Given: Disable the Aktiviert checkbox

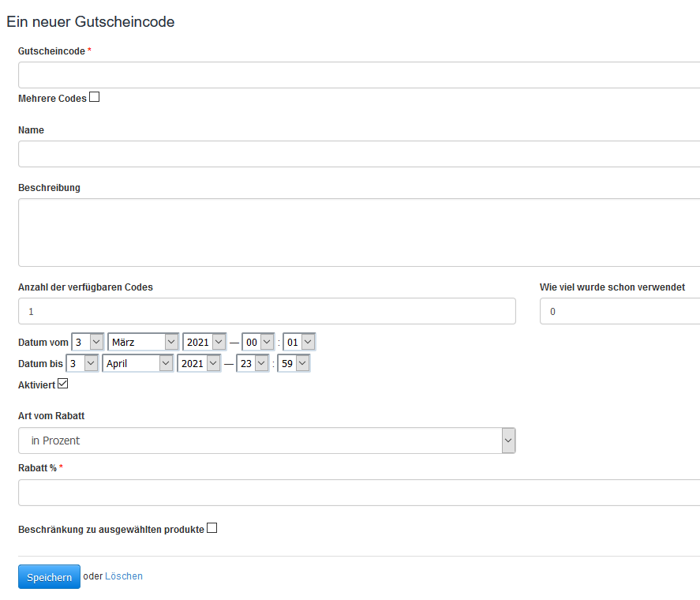Looking at the screenshot, I should (x=64, y=383).
